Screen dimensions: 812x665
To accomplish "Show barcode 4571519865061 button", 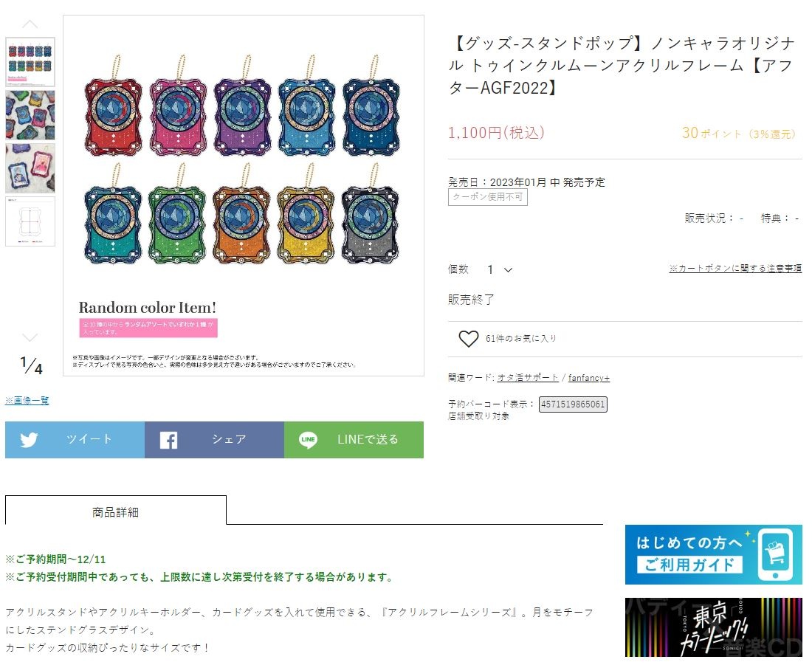I will 573,404.
